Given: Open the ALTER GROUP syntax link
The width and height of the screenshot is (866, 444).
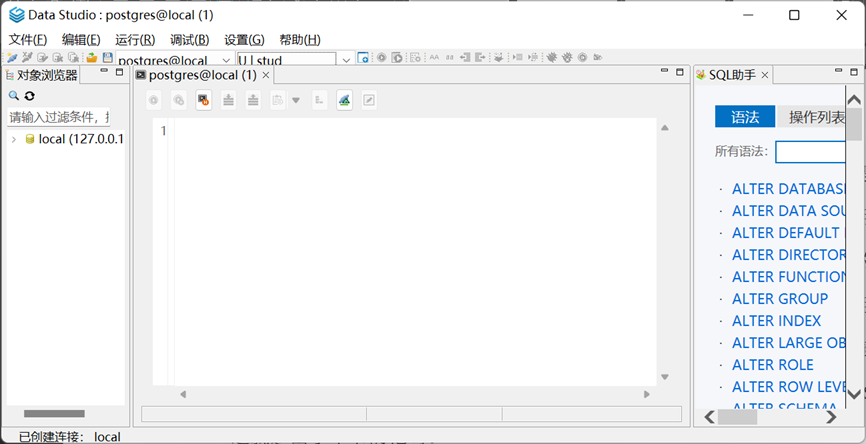Looking at the screenshot, I should [780, 299].
